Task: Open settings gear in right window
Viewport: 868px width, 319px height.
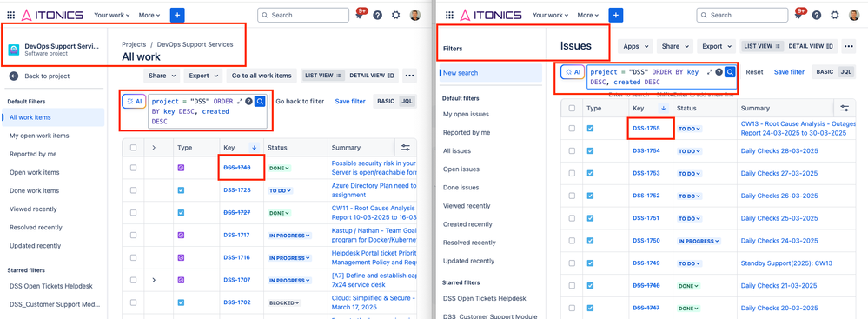Action: 834,15
